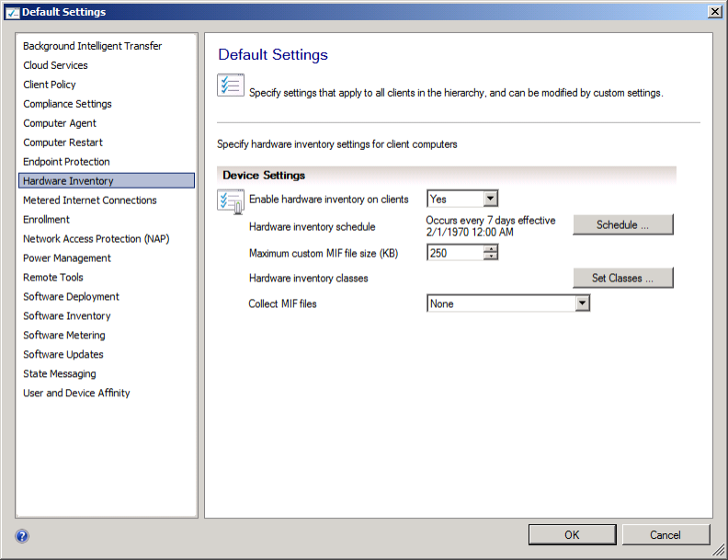Click the Set Classes button
Image resolution: width=728 pixels, height=560 pixels.
[622, 278]
